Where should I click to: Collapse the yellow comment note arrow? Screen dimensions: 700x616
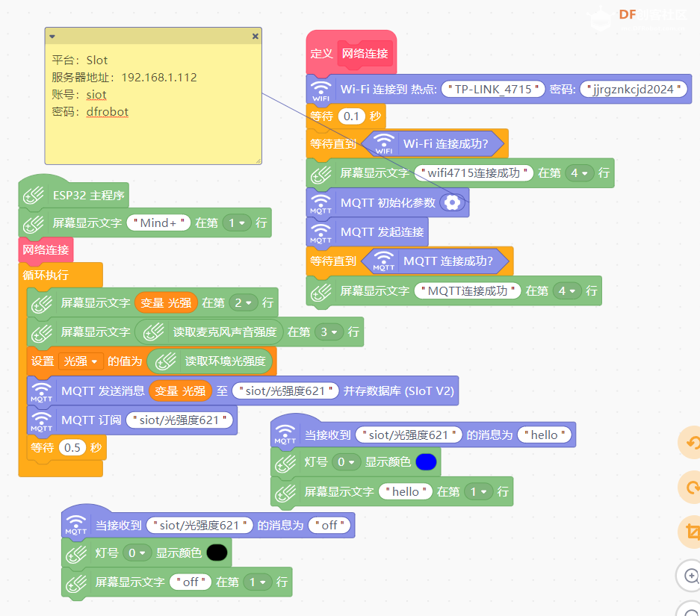tap(52, 37)
